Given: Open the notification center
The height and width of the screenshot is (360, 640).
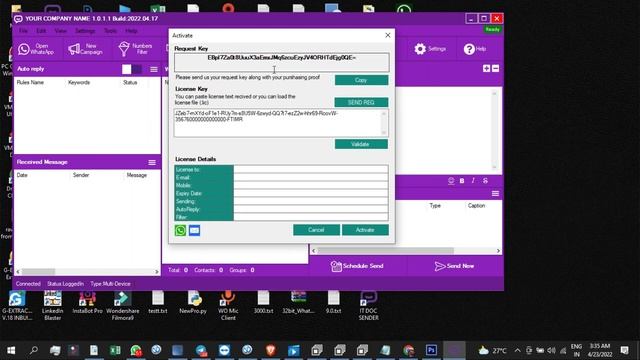Looking at the screenshot, I should point(624,350).
